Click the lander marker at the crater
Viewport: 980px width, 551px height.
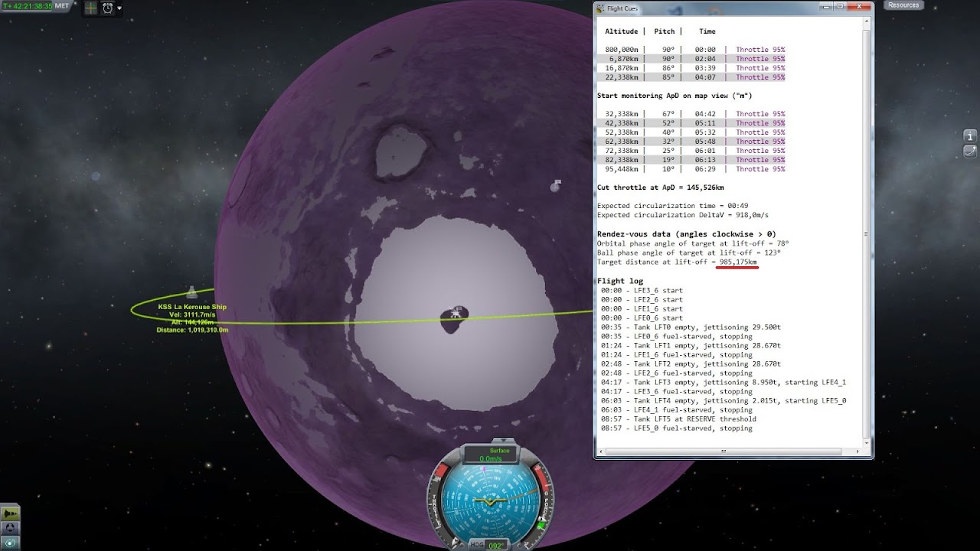coord(456,312)
